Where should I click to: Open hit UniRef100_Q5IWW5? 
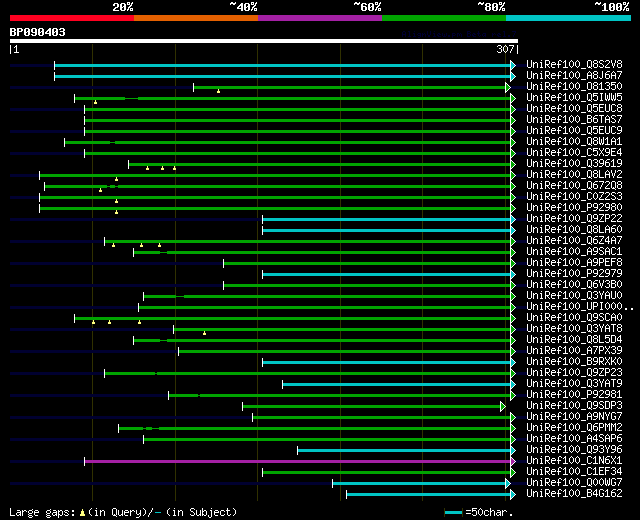pos(574,98)
